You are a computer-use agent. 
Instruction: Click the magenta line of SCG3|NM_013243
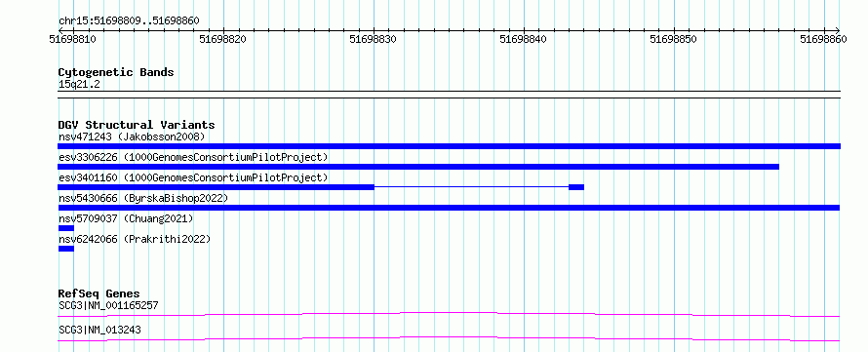click(x=449, y=338)
